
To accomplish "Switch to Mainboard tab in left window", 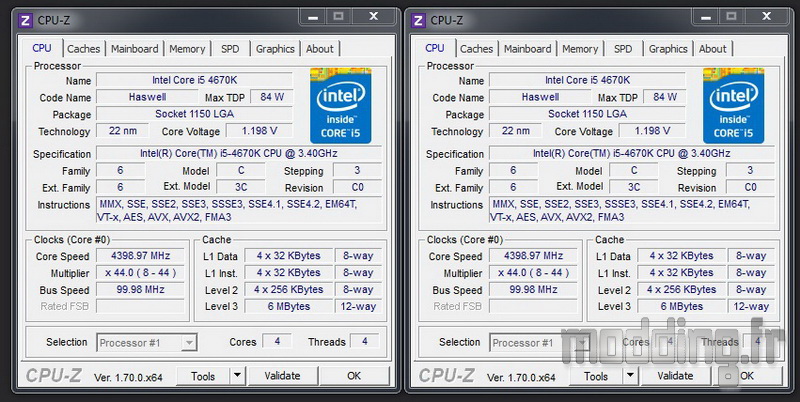I will click(135, 49).
